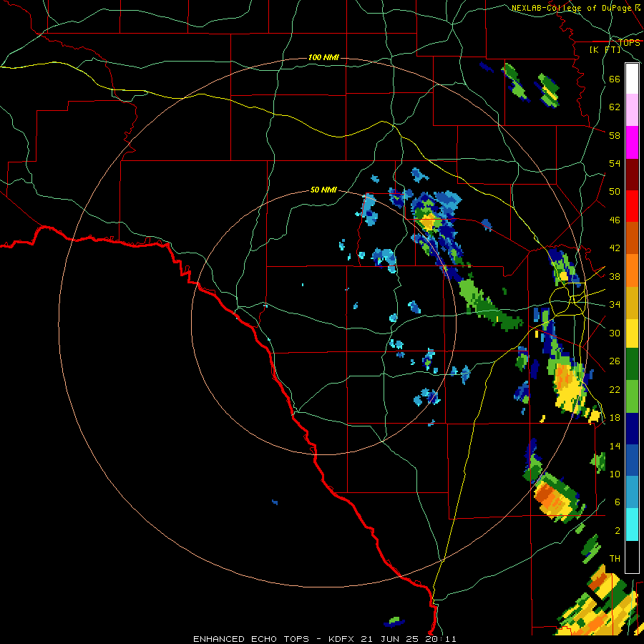Click the 30 legend value
Image resolution: width=644 pixels, height=644 pixels.
(x=615, y=333)
